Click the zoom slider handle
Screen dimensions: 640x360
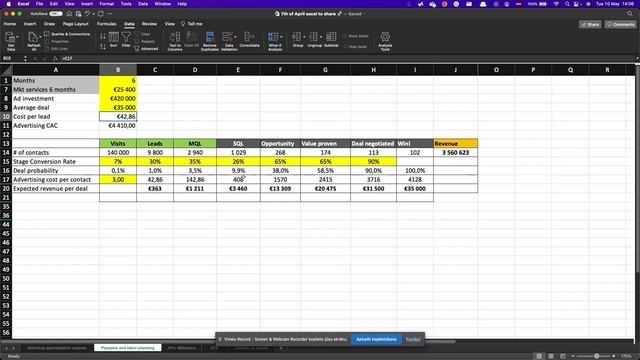point(596,356)
